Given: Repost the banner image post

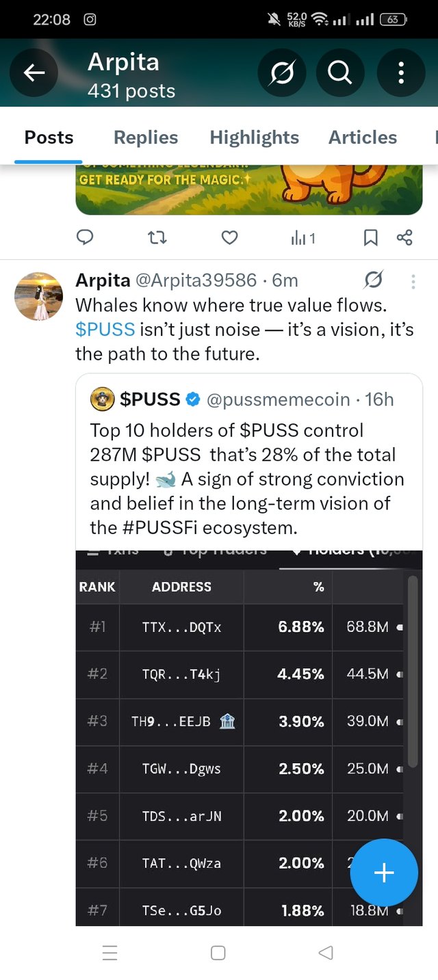Looking at the screenshot, I should pyautogui.click(x=157, y=237).
